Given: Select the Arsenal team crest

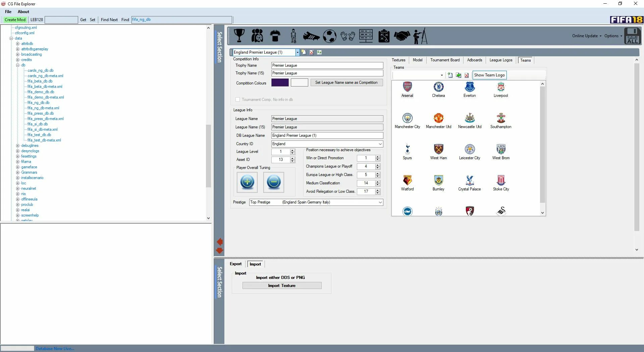Looking at the screenshot, I should coord(407,87).
